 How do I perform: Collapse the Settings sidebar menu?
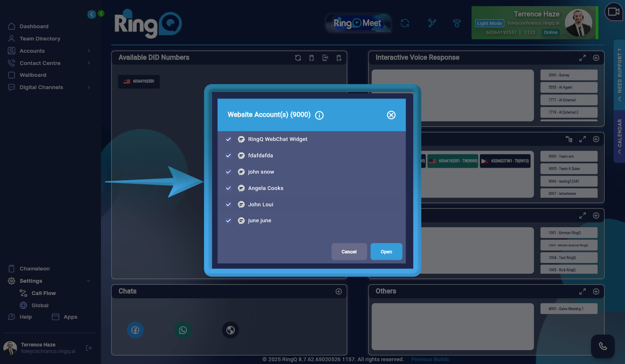point(88,281)
